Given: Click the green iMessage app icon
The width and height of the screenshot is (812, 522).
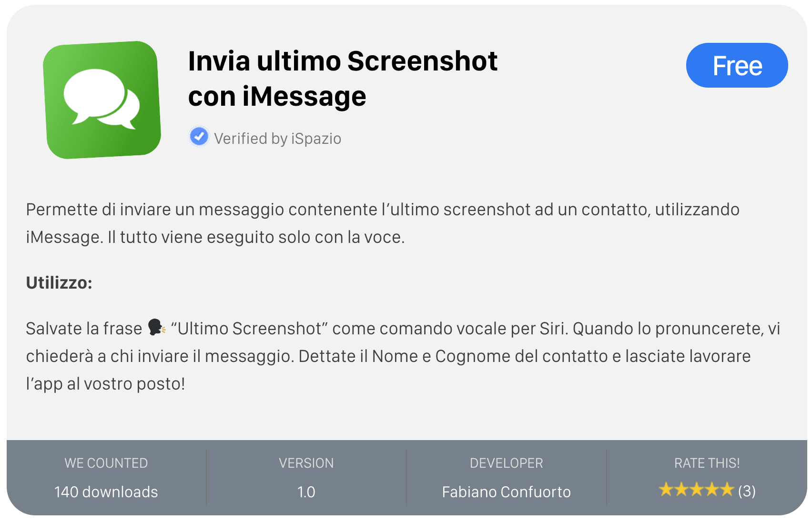Looking at the screenshot, I should tap(102, 100).
